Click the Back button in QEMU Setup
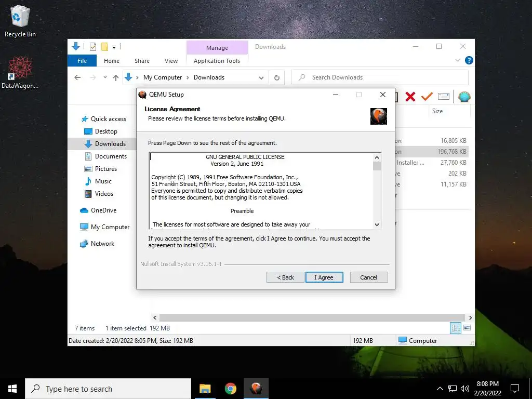 click(x=285, y=277)
